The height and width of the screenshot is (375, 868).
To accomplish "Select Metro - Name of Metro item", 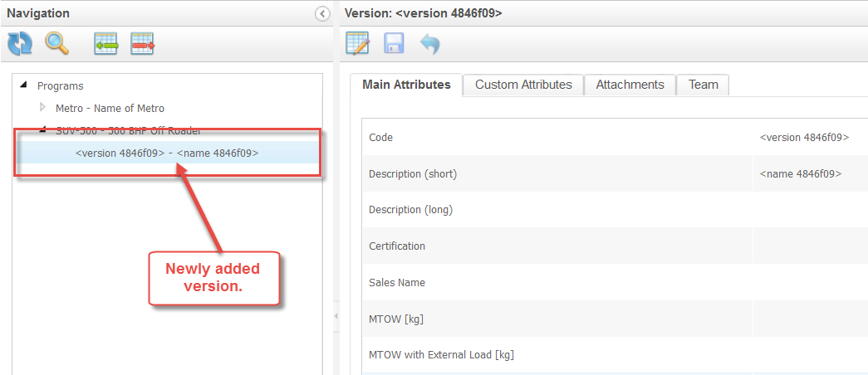I will 110,108.
